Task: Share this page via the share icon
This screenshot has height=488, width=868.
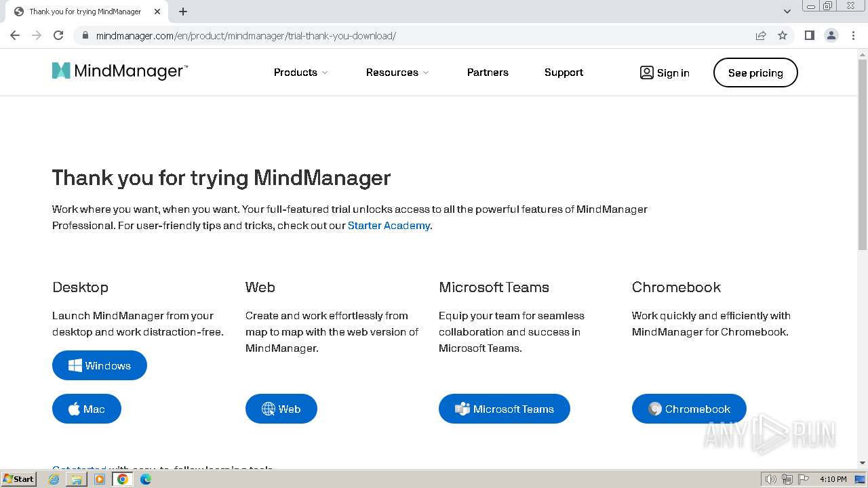Action: [x=761, y=35]
